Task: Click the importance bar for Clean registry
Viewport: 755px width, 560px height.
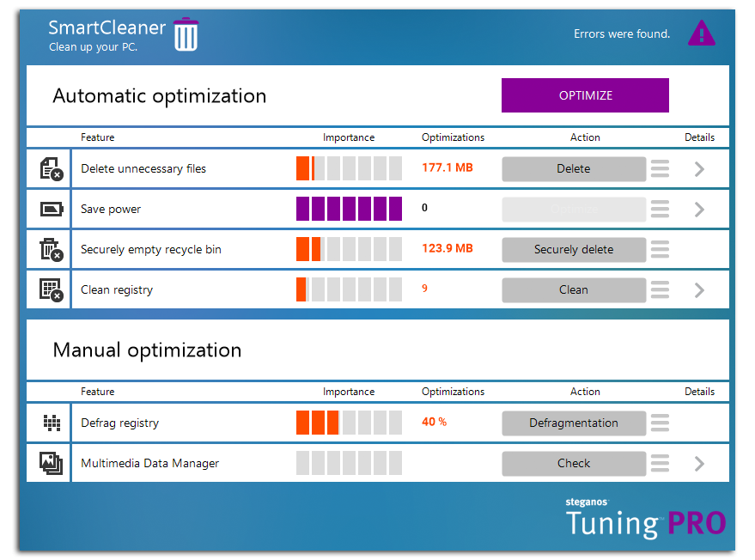Action: [x=349, y=289]
